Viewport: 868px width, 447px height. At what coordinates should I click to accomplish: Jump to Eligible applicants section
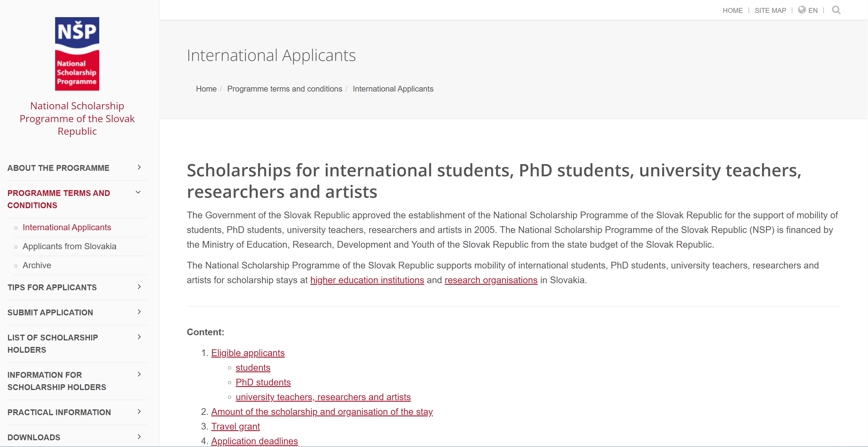[x=248, y=353]
